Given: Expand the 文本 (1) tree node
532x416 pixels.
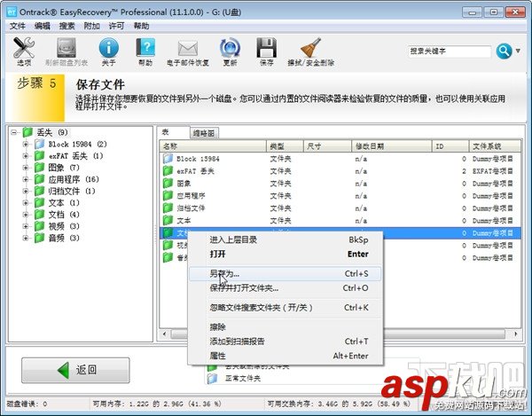Looking at the screenshot, I should click(26, 203).
